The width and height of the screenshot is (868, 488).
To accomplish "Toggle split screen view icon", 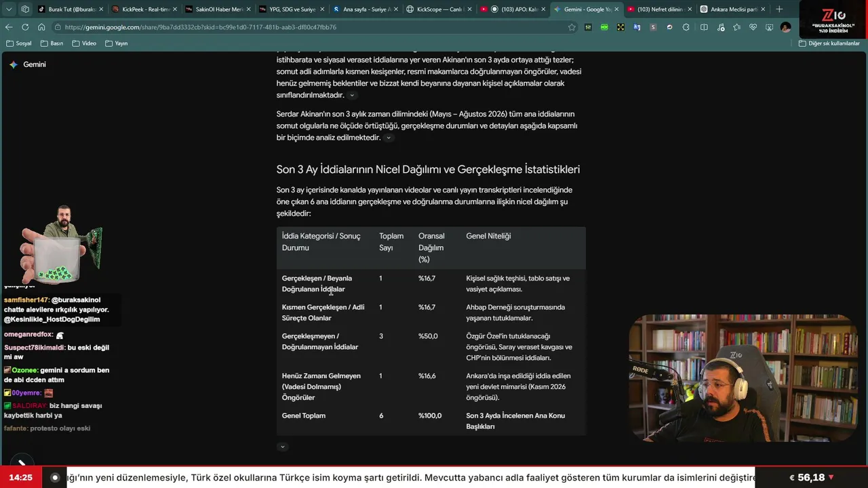I will [704, 27].
